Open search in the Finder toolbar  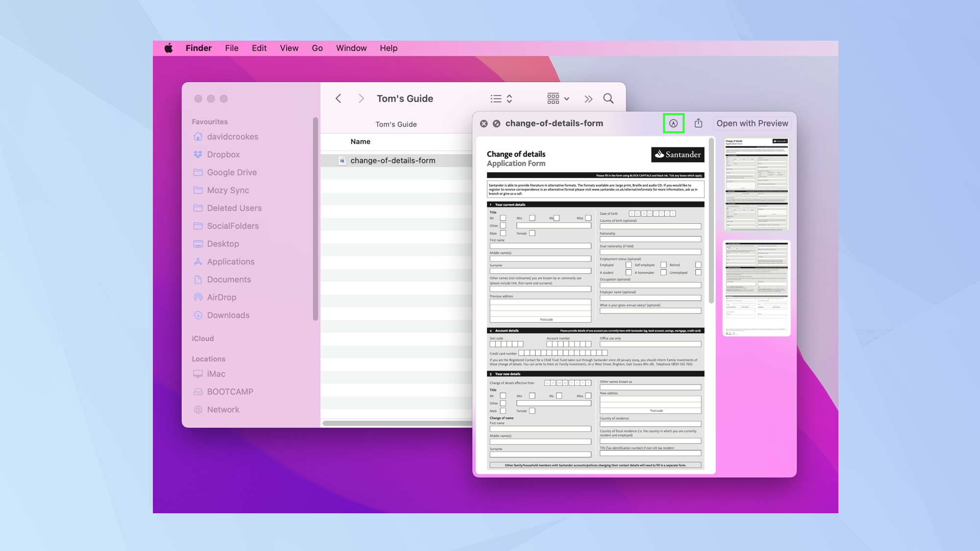pyautogui.click(x=608, y=98)
